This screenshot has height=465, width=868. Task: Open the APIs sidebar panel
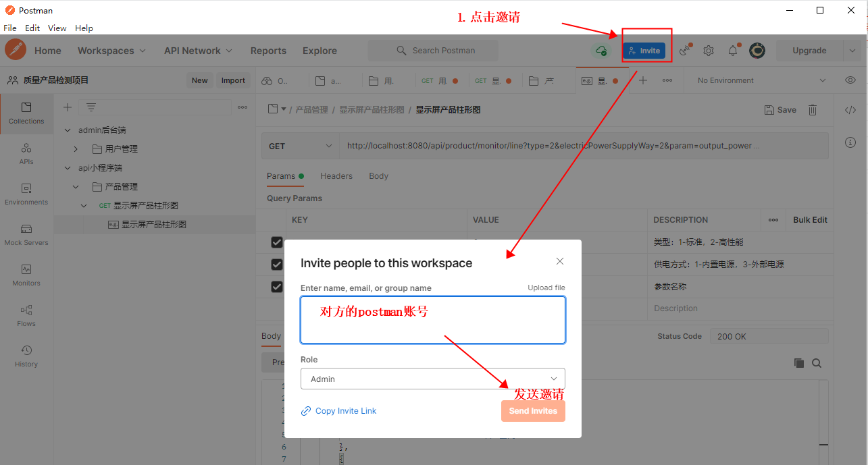[x=26, y=154]
